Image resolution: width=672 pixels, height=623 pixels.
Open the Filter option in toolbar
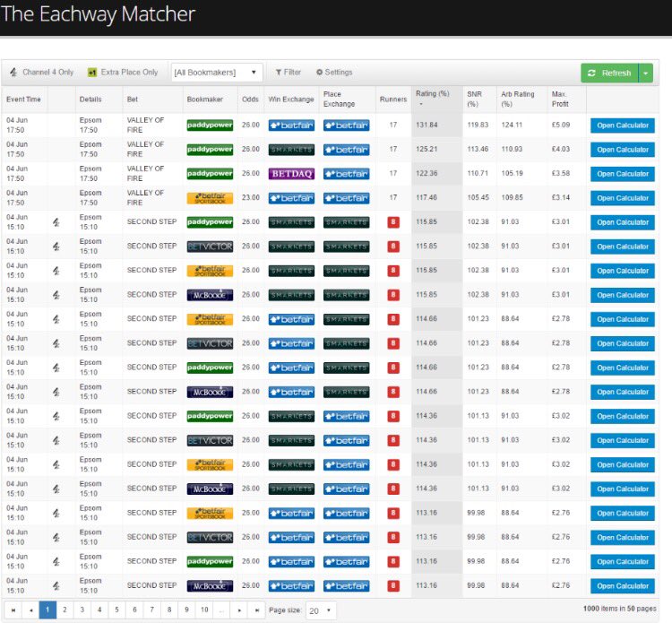(x=288, y=72)
